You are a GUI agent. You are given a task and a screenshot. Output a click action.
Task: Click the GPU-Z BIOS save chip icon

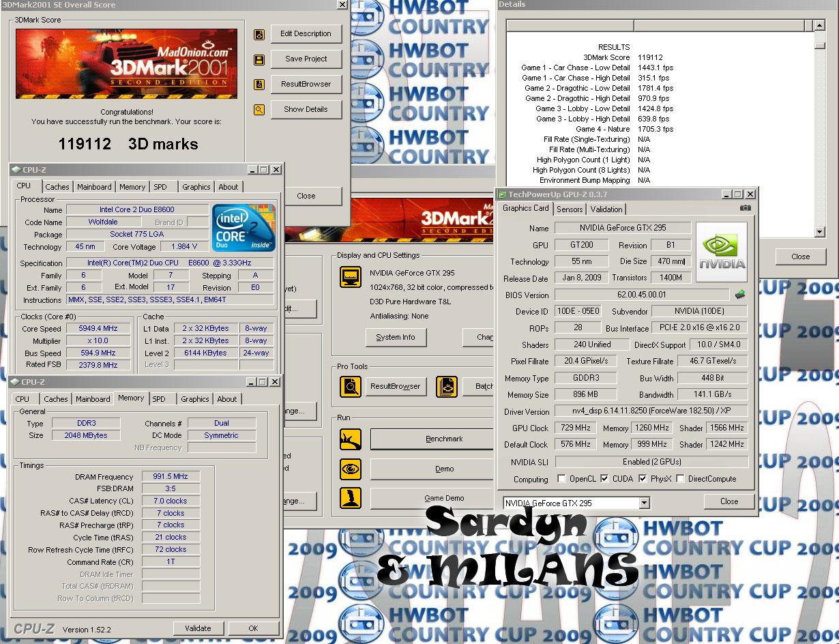(x=740, y=295)
